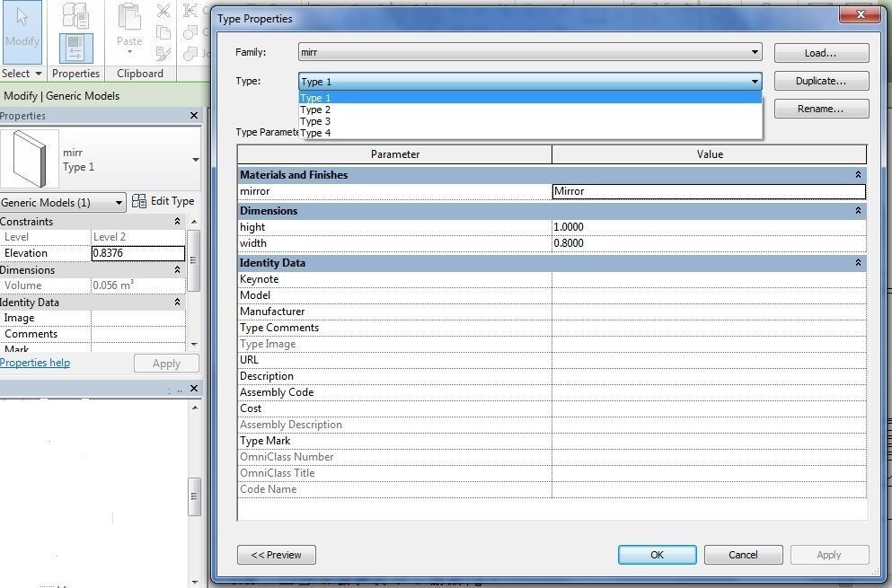The height and width of the screenshot is (588, 892).
Task: Select the Type Mark parameter row
Action: point(552,441)
